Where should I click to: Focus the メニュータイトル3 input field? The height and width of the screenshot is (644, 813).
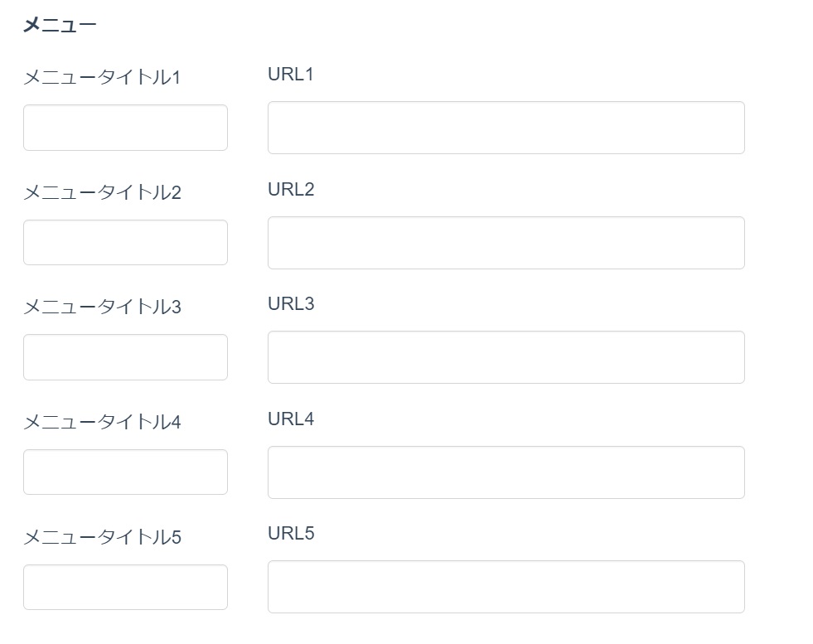coord(125,357)
